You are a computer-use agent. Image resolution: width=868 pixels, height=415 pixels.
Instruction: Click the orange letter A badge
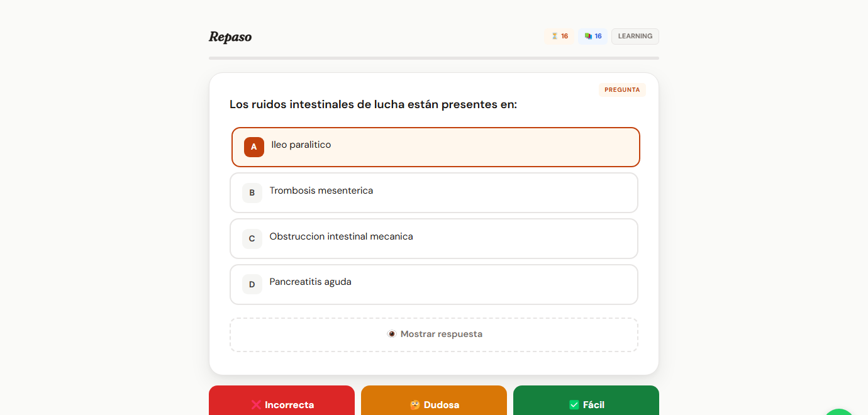tap(253, 147)
